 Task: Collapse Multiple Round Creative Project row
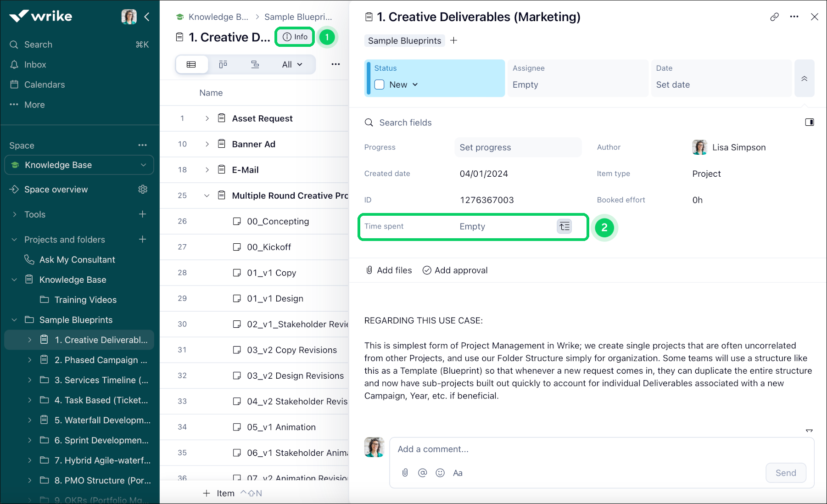(x=207, y=196)
